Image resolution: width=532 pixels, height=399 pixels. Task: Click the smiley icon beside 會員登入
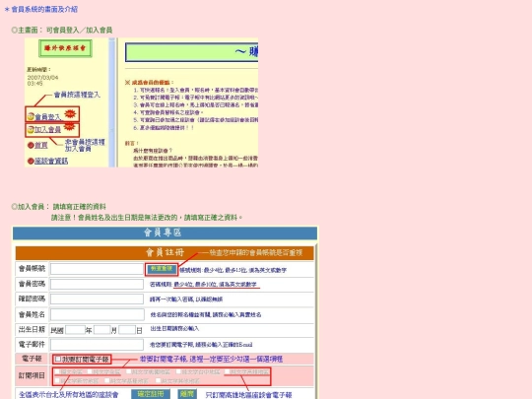point(31,116)
